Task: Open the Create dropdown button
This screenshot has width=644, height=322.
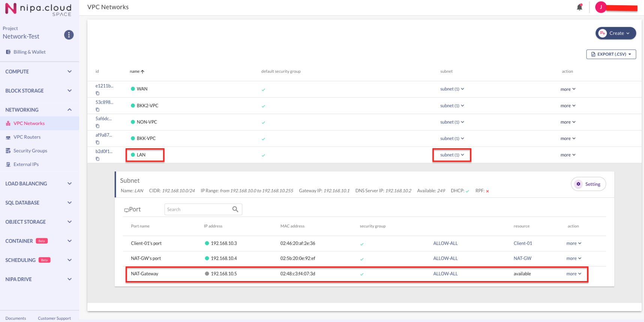Action: tap(615, 33)
